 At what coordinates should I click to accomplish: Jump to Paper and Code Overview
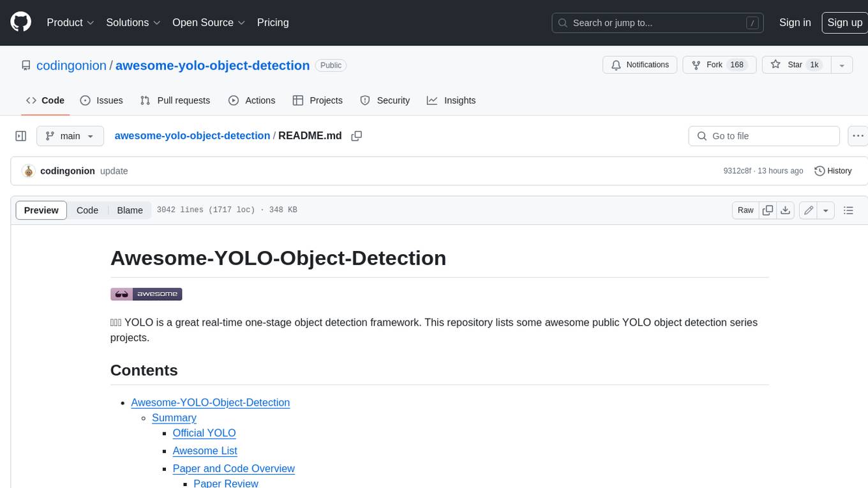pos(234,469)
